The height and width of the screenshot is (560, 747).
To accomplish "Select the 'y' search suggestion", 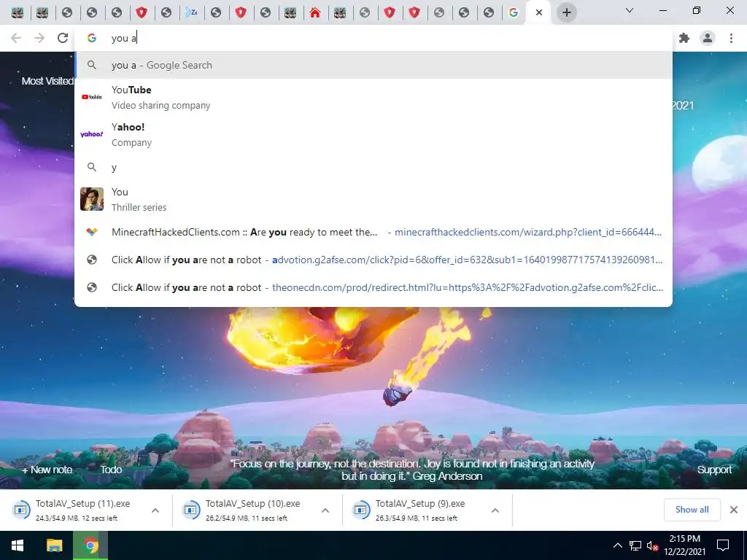I will (x=373, y=167).
